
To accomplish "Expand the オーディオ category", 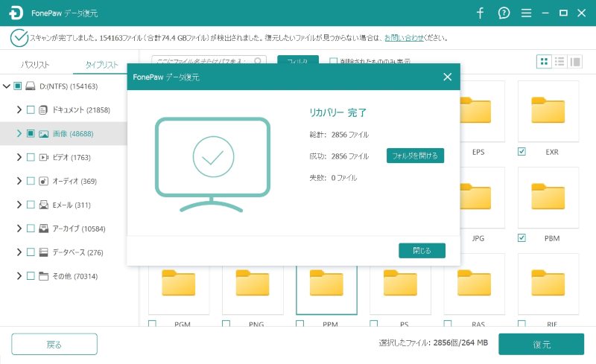I will pos(19,181).
